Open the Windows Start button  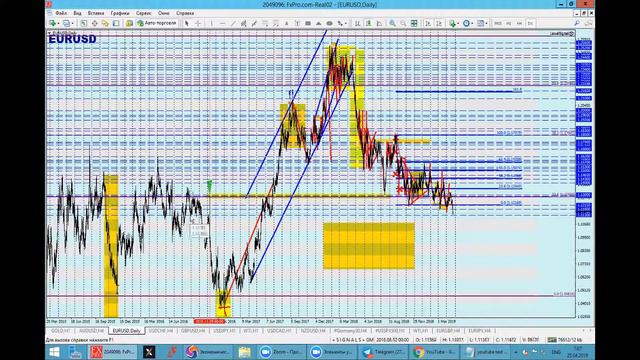pos(54,352)
